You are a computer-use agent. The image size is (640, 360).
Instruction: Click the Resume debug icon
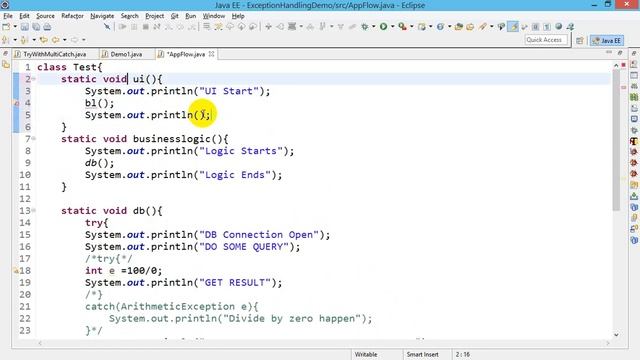pyautogui.click(x=122, y=27)
